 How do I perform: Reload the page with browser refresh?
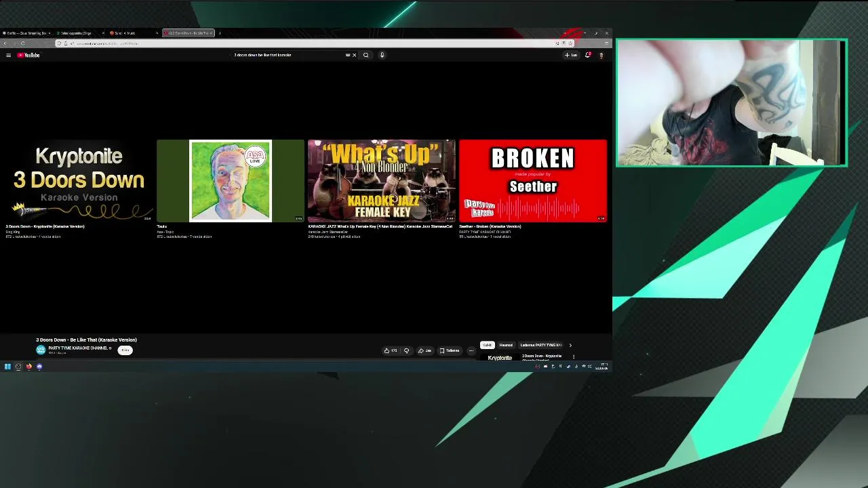coord(22,43)
